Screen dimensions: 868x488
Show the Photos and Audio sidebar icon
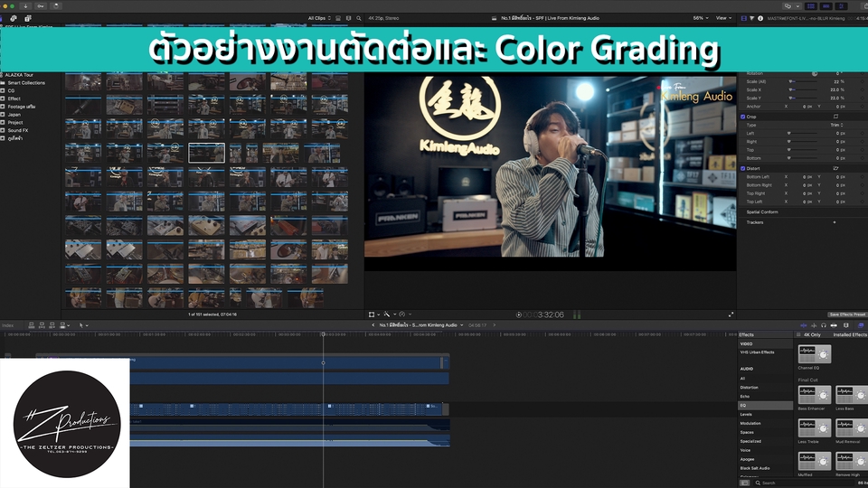14,18
